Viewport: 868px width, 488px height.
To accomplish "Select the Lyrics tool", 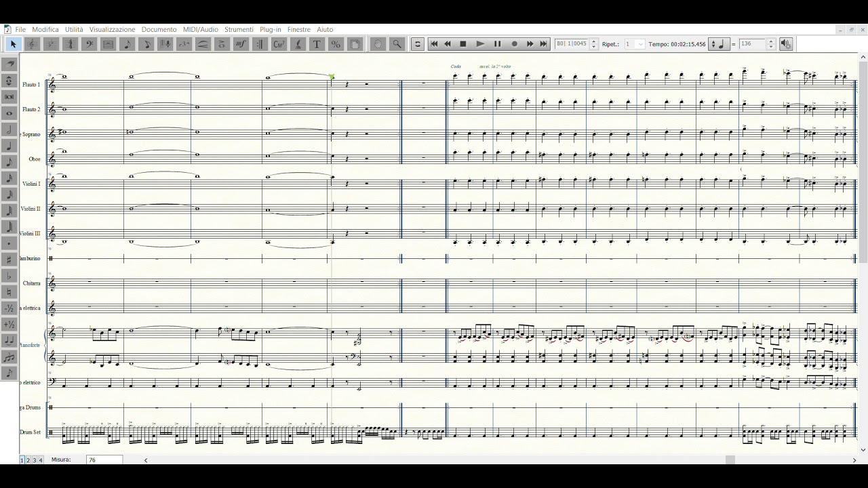I will (298, 44).
